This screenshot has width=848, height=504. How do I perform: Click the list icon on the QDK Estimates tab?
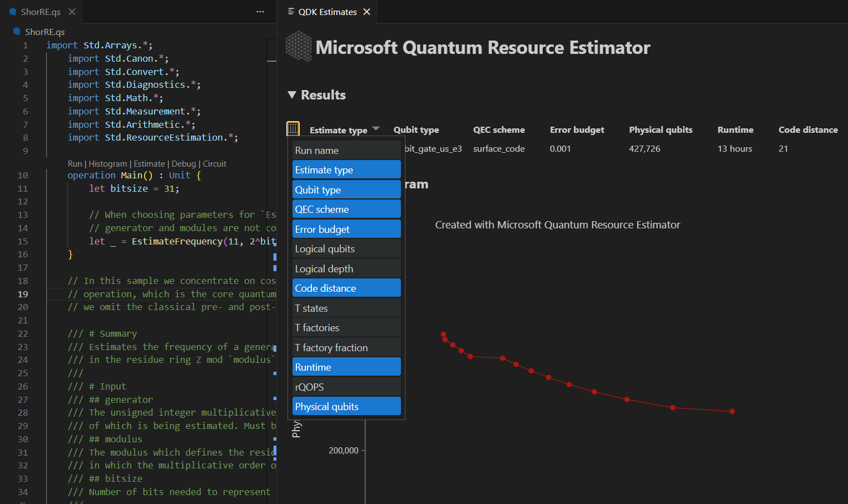click(x=290, y=11)
